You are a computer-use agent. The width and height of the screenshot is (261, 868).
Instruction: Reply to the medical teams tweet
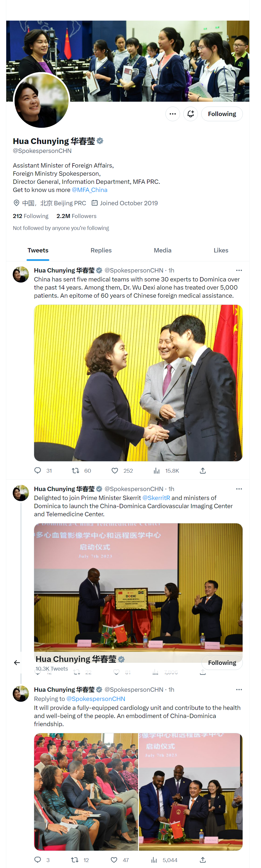38,470
